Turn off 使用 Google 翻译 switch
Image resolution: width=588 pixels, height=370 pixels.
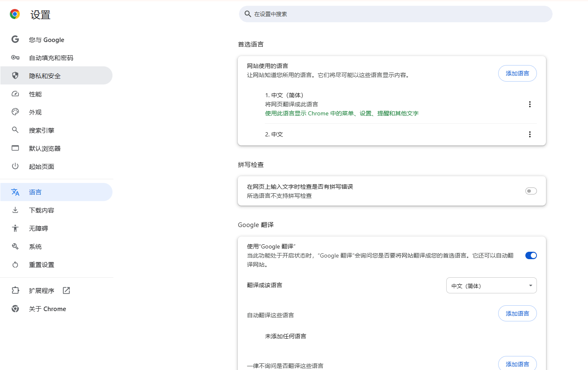tap(531, 255)
